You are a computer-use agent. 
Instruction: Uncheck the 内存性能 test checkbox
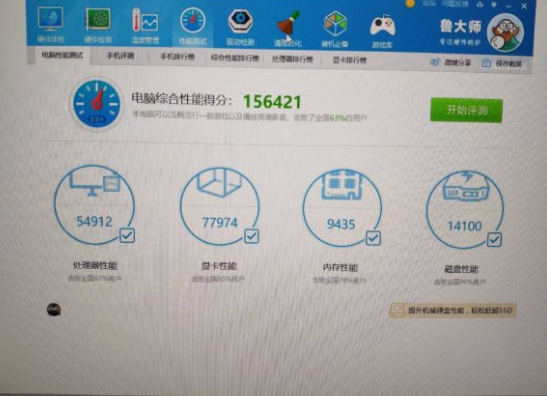point(373,238)
